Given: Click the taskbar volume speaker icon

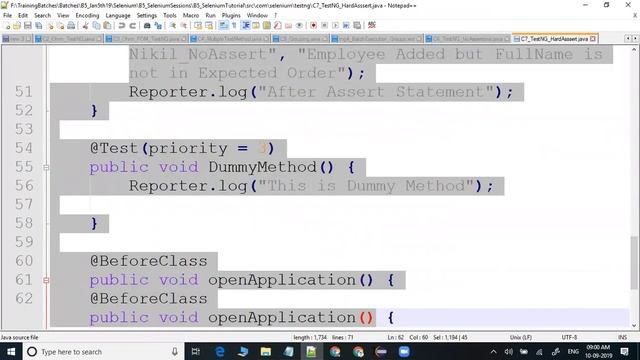Looking at the screenshot, I should point(509,352).
